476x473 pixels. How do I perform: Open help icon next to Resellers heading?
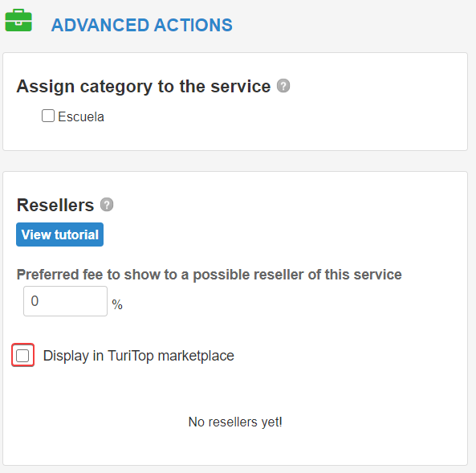point(107,205)
